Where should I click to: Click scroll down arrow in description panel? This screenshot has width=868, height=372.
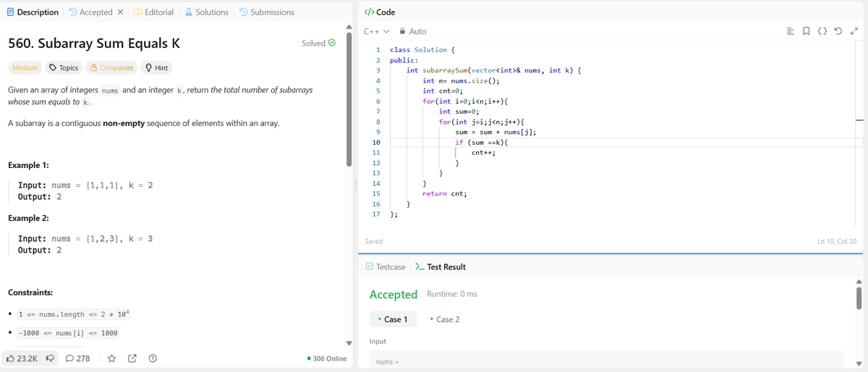pyautogui.click(x=350, y=343)
